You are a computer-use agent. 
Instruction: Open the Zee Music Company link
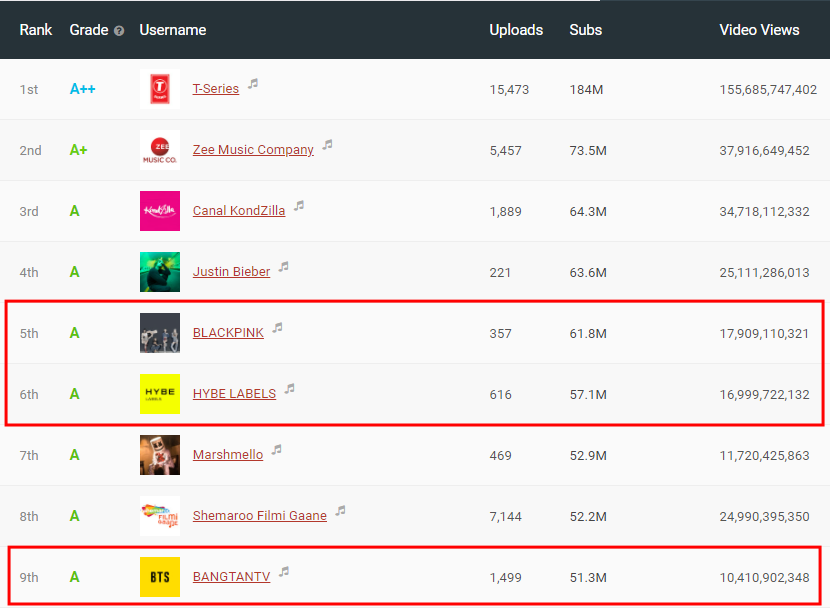253,150
